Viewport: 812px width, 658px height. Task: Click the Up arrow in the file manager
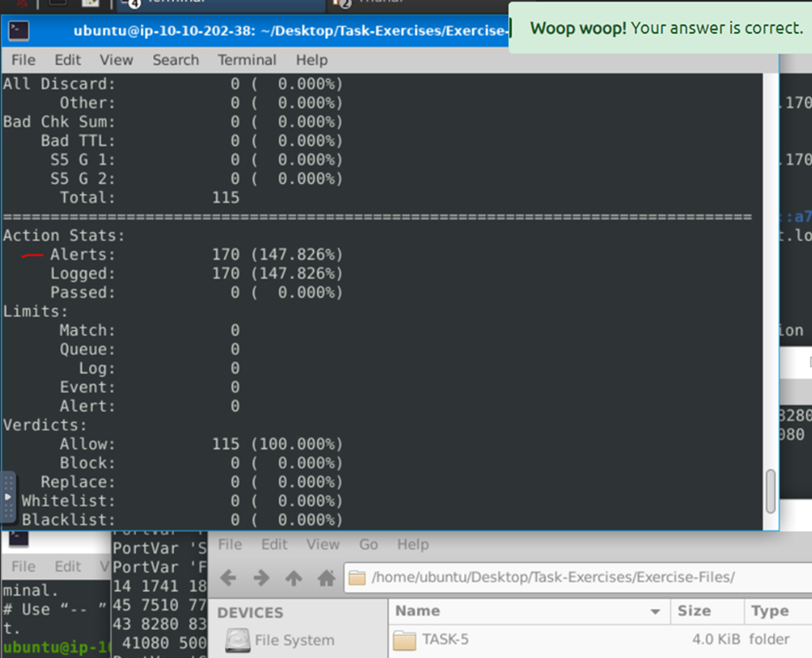(293, 578)
